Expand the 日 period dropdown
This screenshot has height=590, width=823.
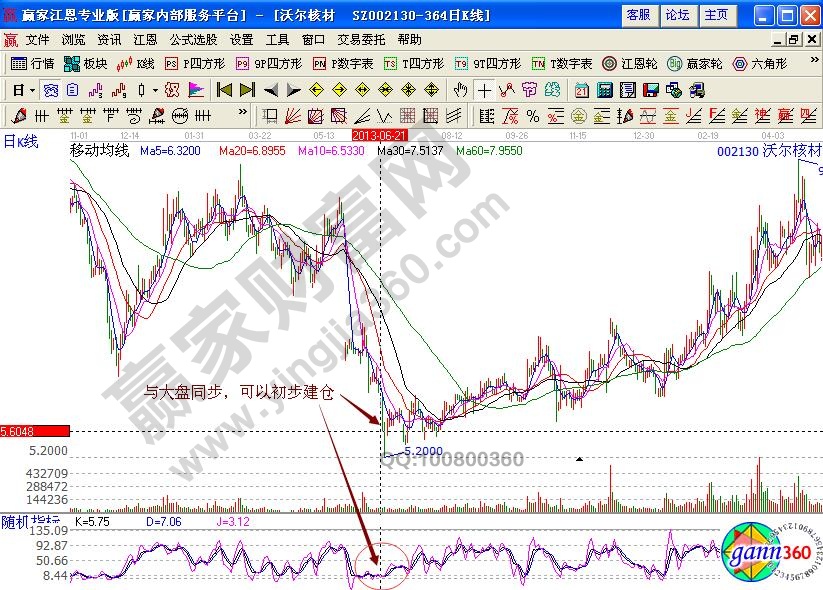[x=32, y=89]
